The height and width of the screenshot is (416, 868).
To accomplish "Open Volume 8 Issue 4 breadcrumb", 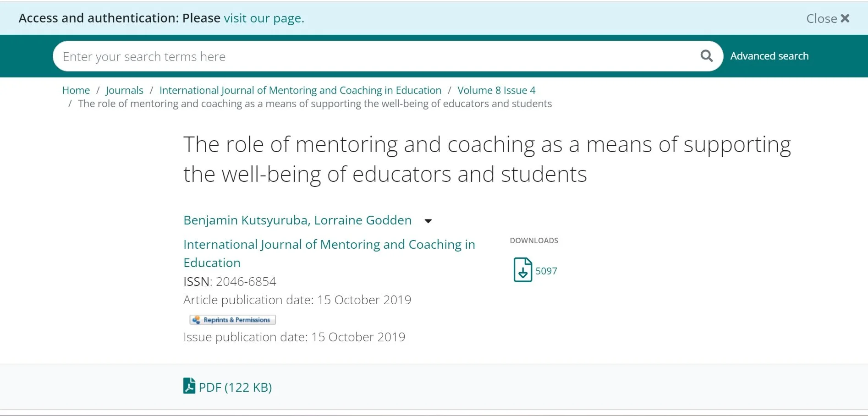I will [496, 90].
